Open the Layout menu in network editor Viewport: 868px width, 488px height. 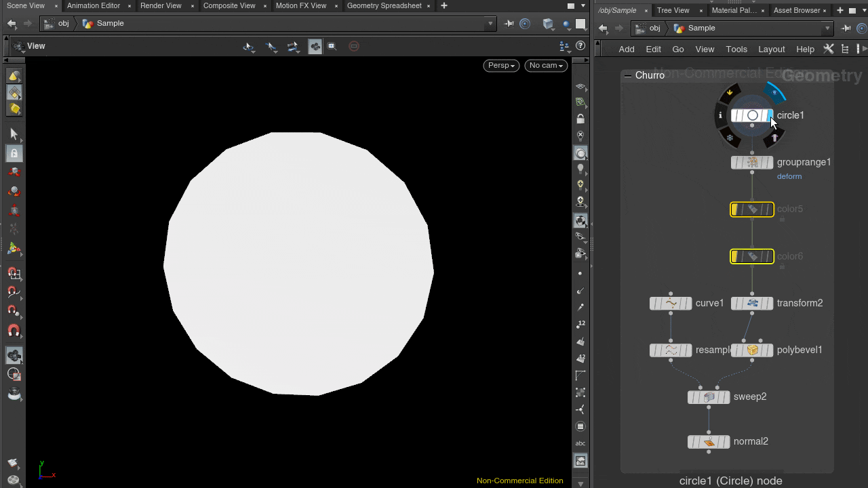coord(771,49)
